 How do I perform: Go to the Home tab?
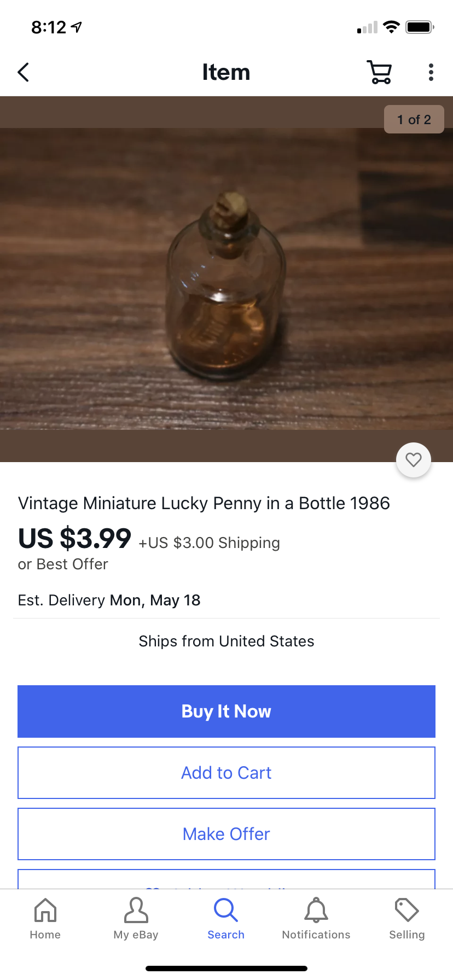[x=45, y=919]
